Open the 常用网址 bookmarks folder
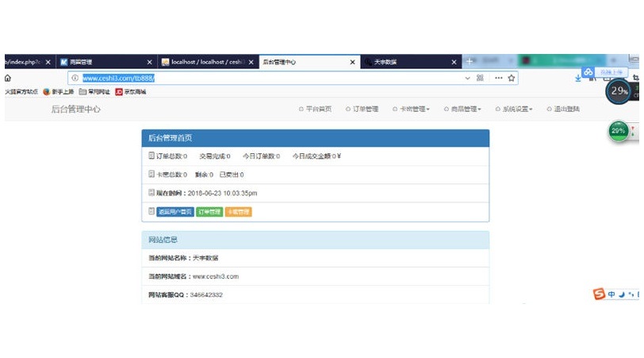 94,91
